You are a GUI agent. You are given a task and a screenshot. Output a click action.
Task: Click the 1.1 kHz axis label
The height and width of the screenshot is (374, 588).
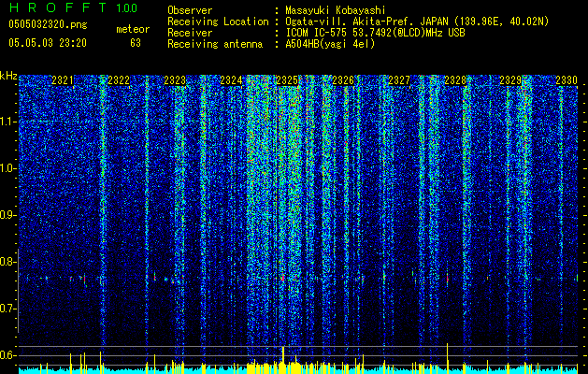point(7,122)
